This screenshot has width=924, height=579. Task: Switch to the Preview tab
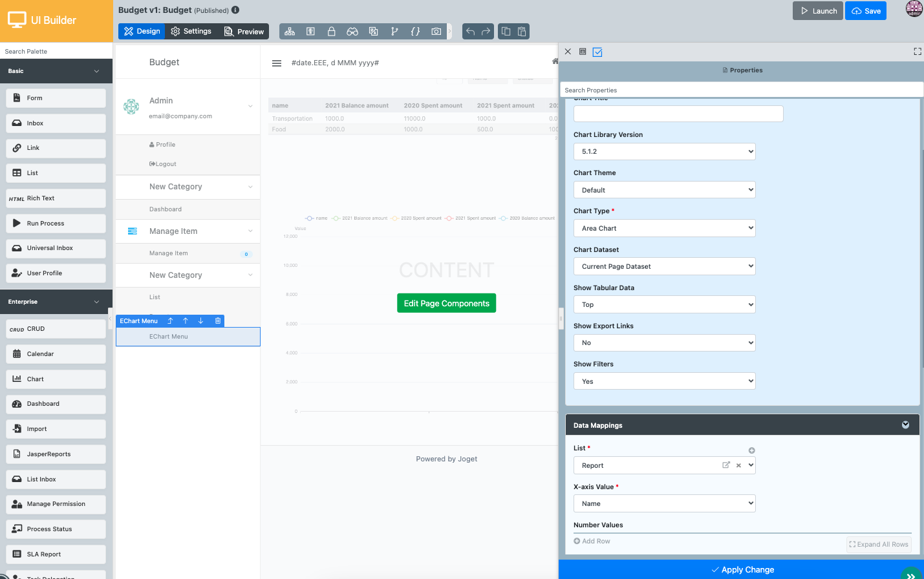point(244,31)
